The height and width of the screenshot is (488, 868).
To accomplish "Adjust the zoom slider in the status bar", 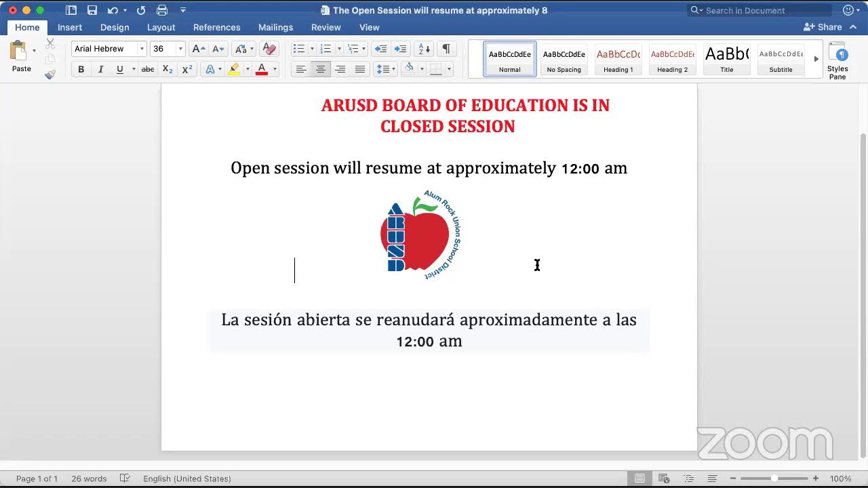I will coord(774,479).
